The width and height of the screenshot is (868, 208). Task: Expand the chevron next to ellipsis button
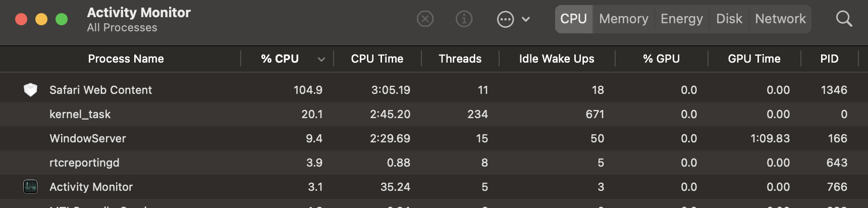point(526,19)
